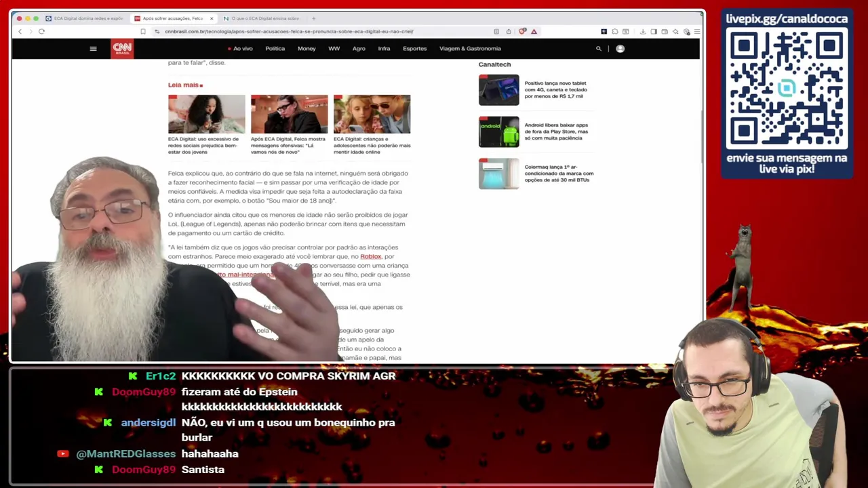Image resolution: width=868 pixels, height=488 pixels.
Task: Open the Money section
Action: (307, 49)
